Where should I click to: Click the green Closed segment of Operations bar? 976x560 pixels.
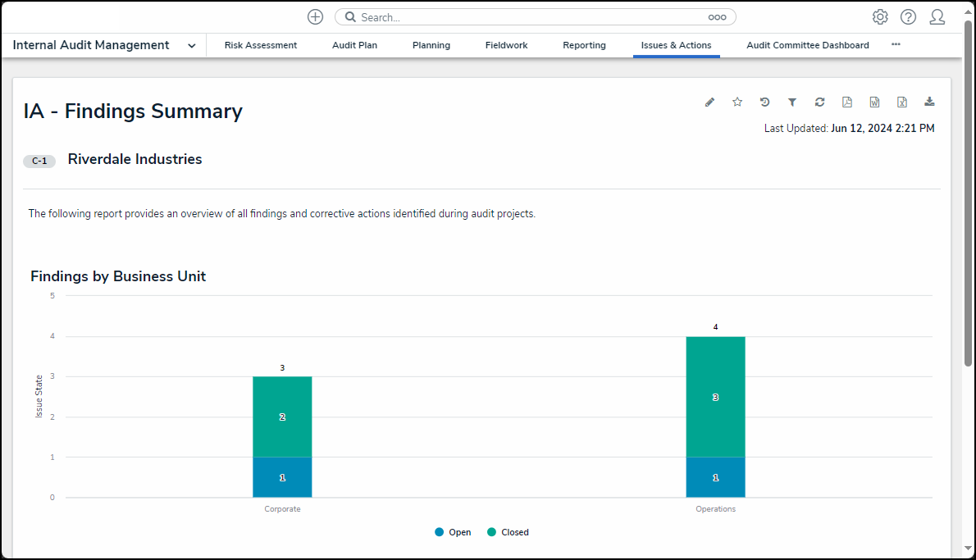[x=715, y=397]
